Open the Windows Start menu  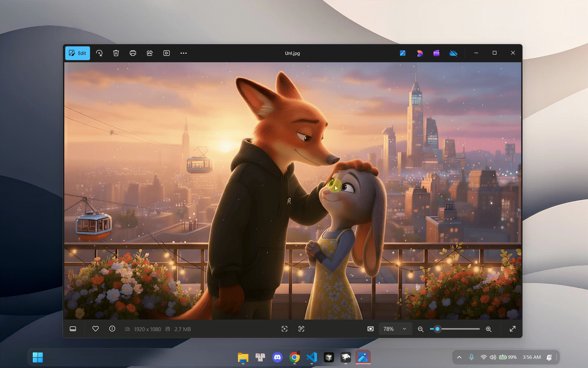[38, 357]
